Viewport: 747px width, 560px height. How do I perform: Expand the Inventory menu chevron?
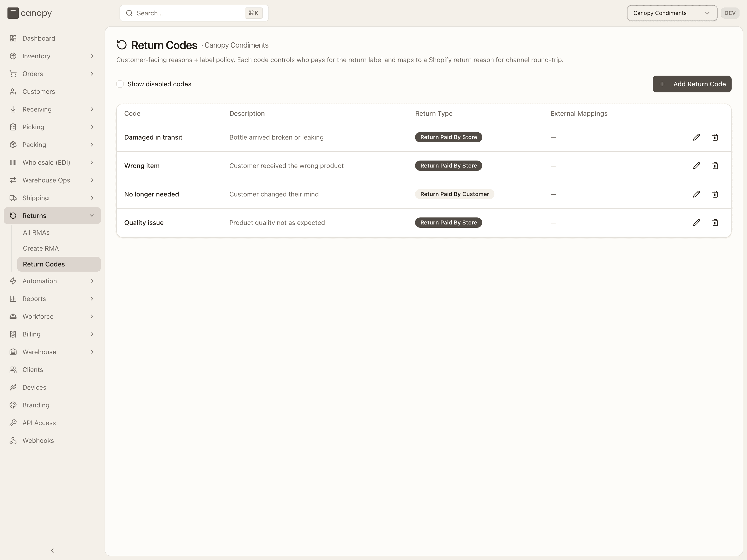coord(92,56)
